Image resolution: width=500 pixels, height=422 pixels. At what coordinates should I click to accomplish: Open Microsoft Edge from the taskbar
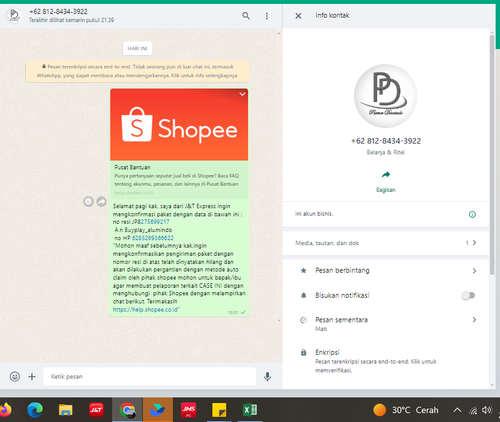35,410
